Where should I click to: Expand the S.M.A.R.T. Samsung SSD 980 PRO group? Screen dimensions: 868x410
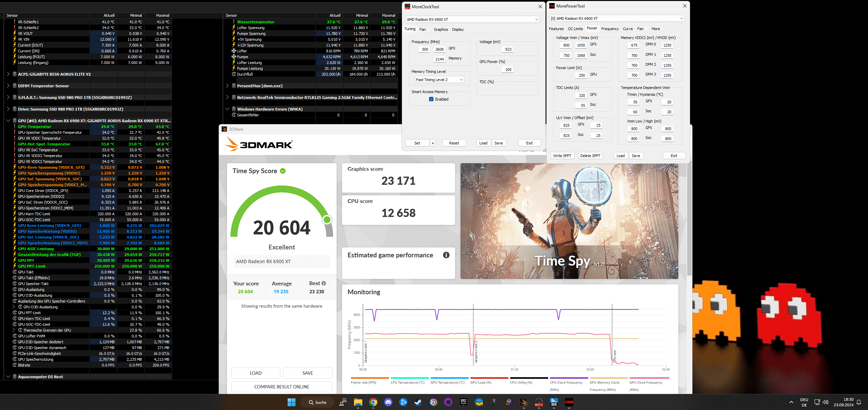point(8,97)
